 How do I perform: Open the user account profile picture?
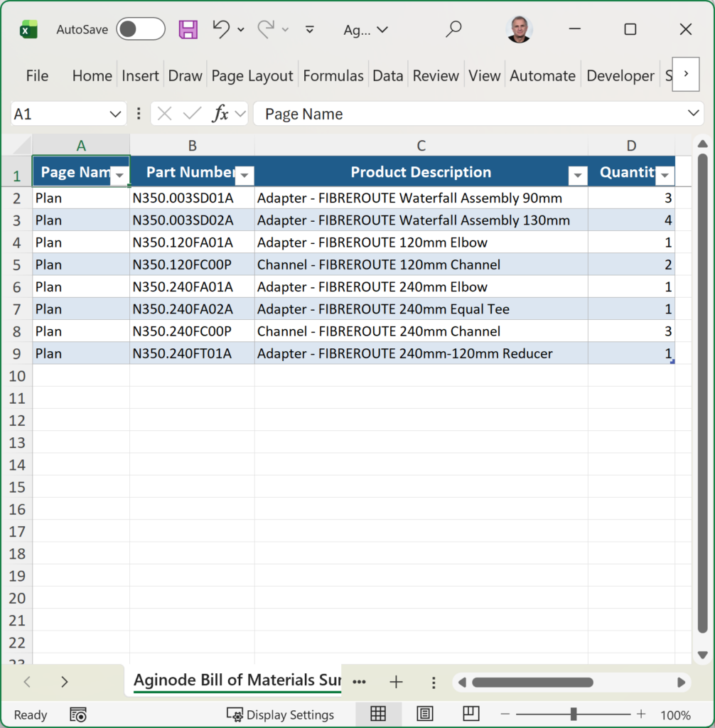(x=519, y=29)
